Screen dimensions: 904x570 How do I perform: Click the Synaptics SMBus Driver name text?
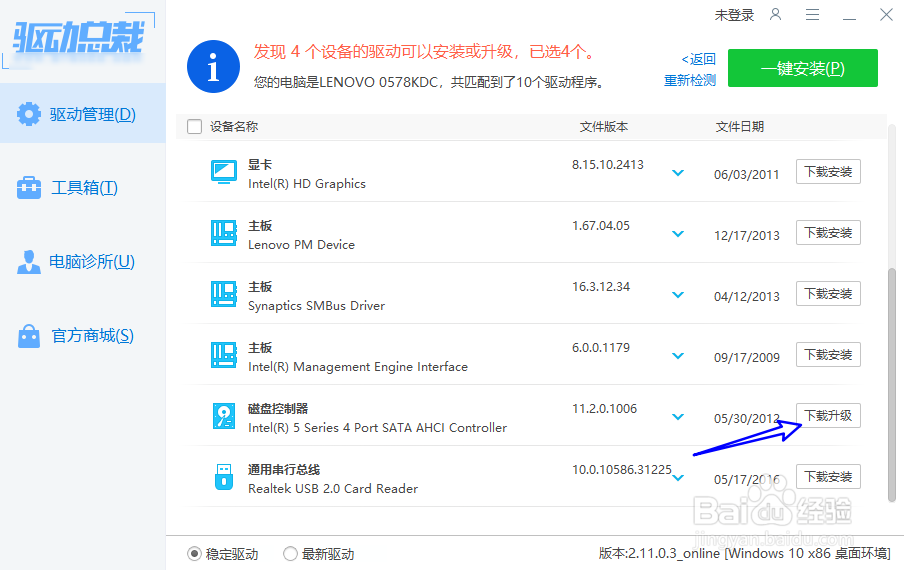click(x=317, y=305)
